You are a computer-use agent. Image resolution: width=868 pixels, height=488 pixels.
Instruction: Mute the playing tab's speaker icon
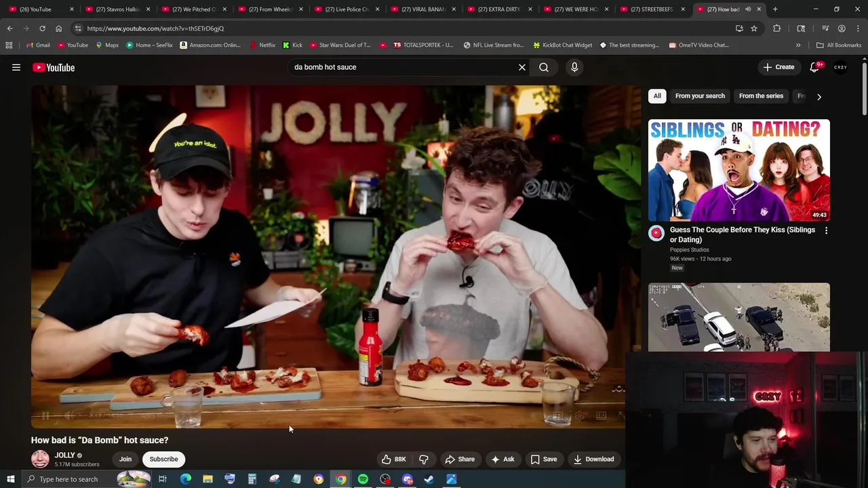(x=748, y=9)
